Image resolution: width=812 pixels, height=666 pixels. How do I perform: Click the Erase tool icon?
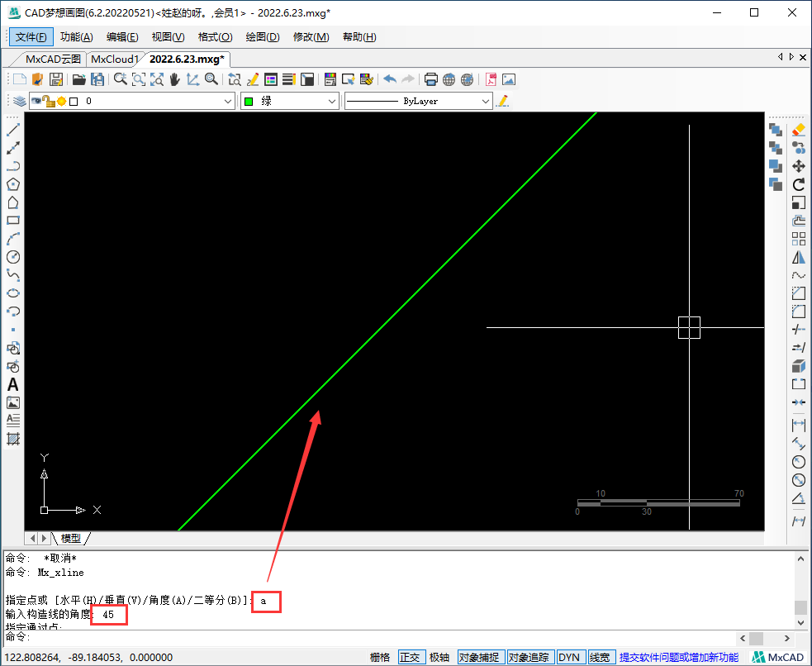click(x=799, y=130)
